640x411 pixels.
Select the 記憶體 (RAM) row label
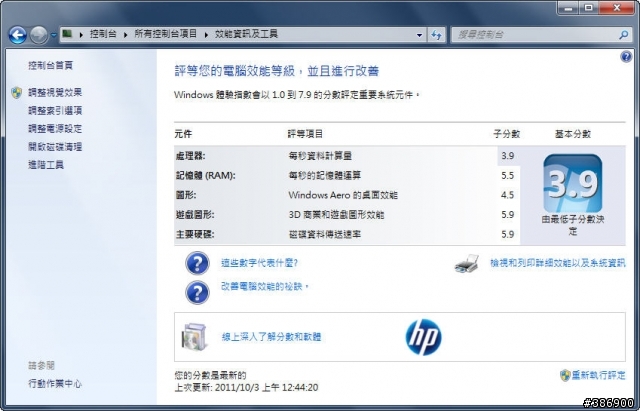tap(205, 176)
